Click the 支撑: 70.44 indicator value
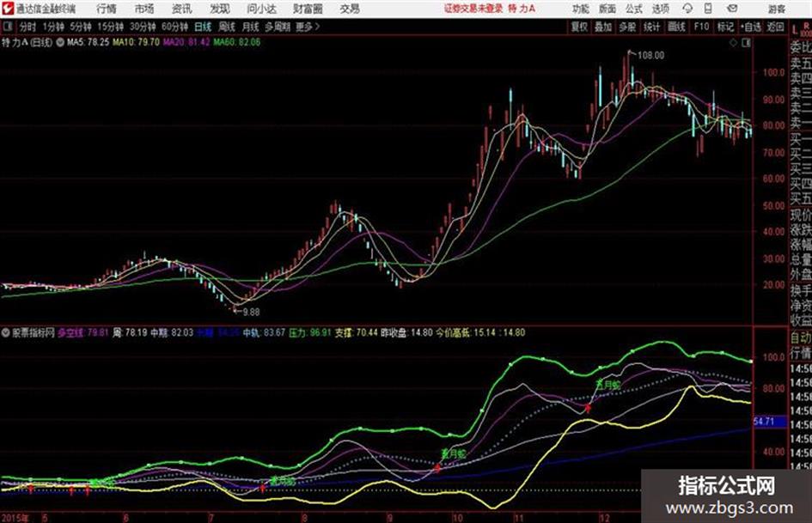Screen dimensions: 812x523 click(x=357, y=333)
